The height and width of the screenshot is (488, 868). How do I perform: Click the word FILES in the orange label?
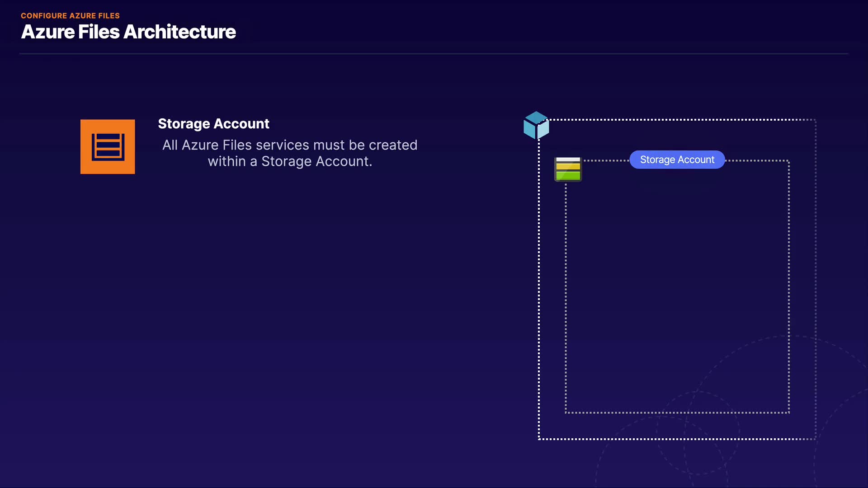tap(109, 16)
